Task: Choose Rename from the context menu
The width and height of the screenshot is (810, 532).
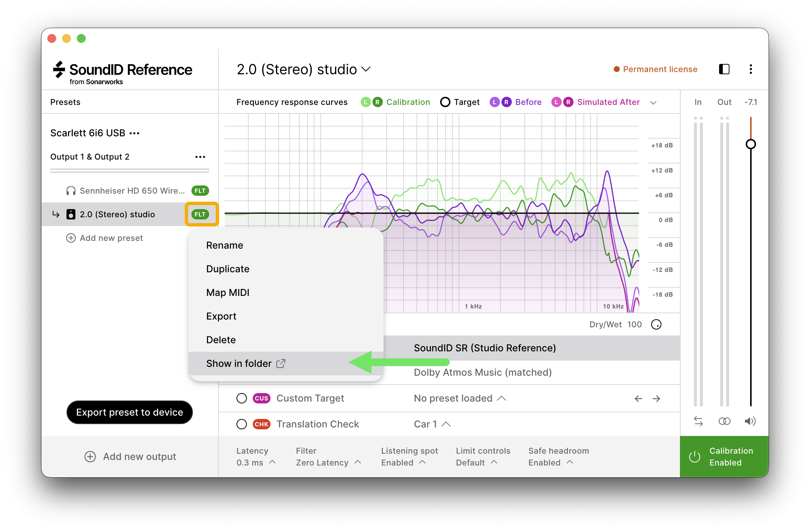Action: [x=286, y=245]
